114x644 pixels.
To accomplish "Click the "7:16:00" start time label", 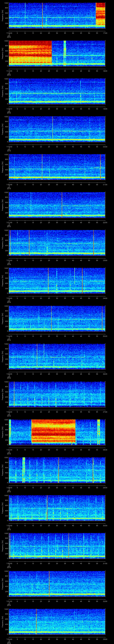I will [x=9, y=33].
